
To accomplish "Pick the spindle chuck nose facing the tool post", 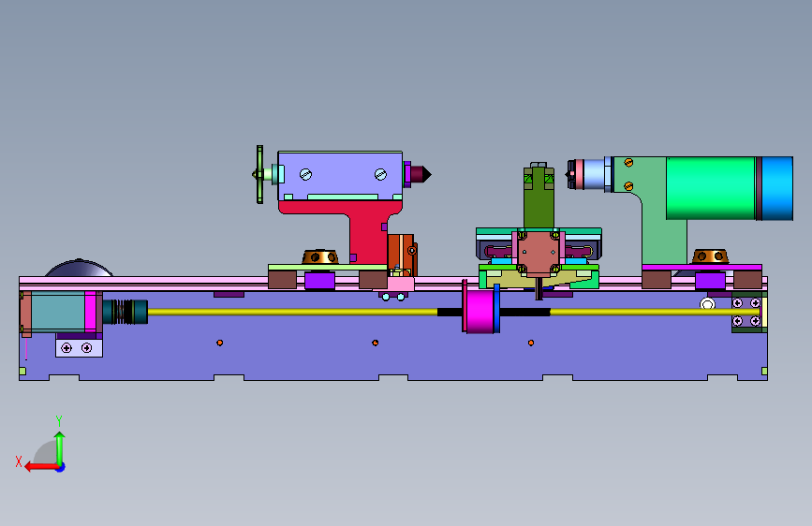I will [x=573, y=174].
